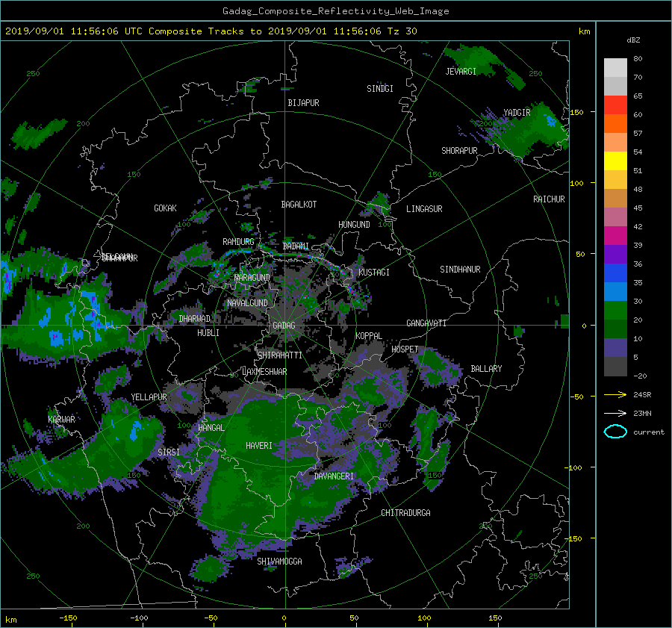
Task: Click the KOPPAL city label
Action: 369,336
